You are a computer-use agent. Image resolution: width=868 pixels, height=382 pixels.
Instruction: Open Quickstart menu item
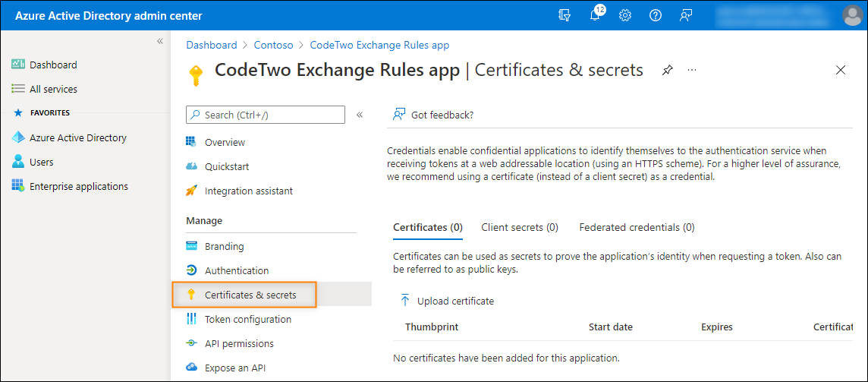pos(227,167)
